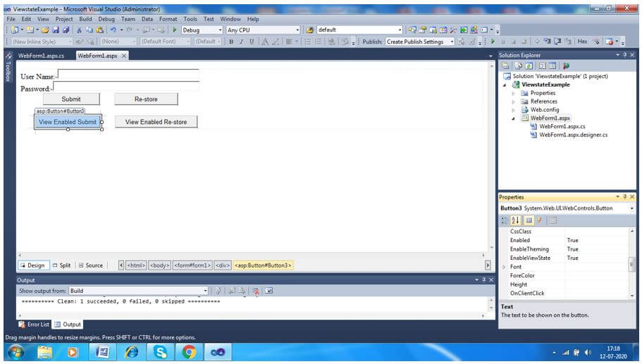642x364 pixels.
Task: Click the Open File folder icon
Action: 45,30
